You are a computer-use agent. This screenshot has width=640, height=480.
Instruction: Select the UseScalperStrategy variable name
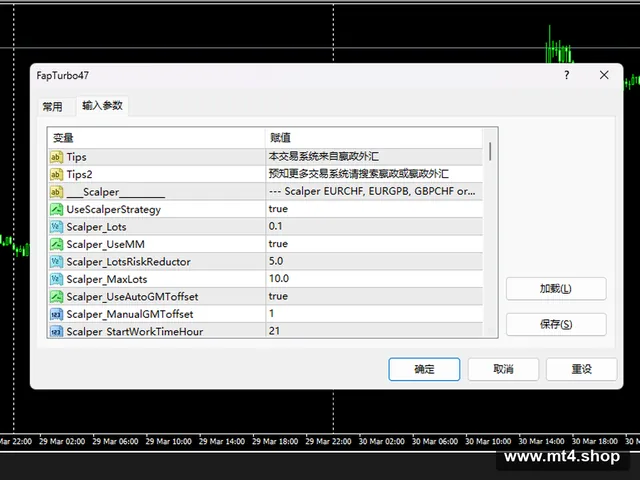click(x=113, y=210)
